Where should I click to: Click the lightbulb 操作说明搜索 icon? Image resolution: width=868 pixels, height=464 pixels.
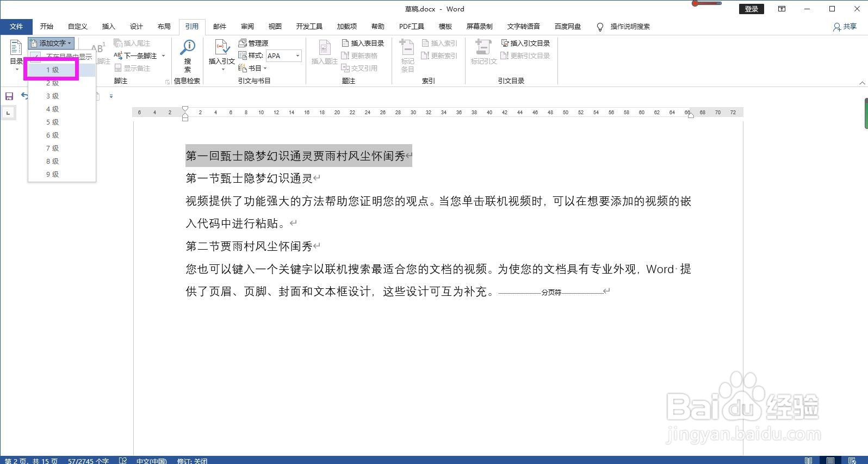600,27
